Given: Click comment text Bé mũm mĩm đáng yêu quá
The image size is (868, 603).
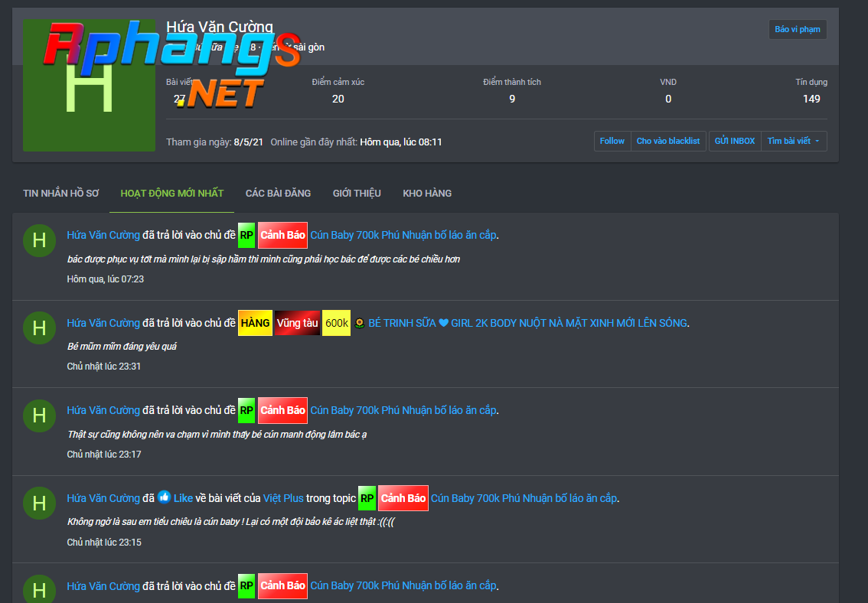Looking at the screenshot, I should pyautogui.click(x=122, y=347).
